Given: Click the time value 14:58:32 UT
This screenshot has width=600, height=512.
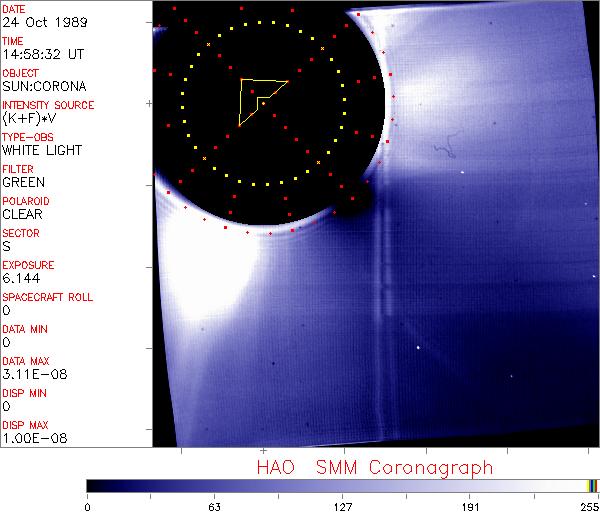Looking at the screenshot, I should click(41, 55).
